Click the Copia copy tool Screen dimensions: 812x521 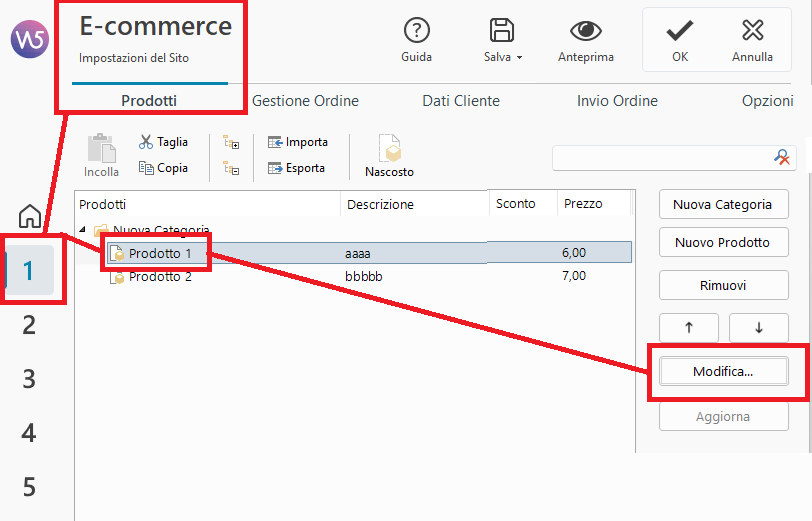[x=163, y=168]
